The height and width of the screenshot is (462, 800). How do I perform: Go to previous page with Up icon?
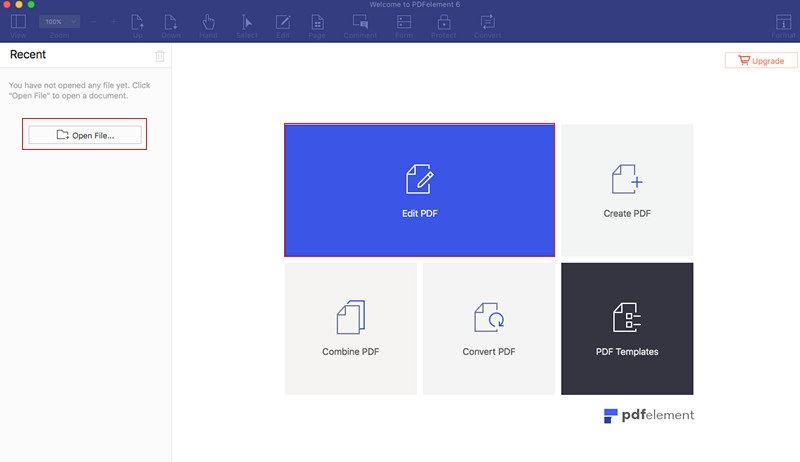(x=137, y=22)
